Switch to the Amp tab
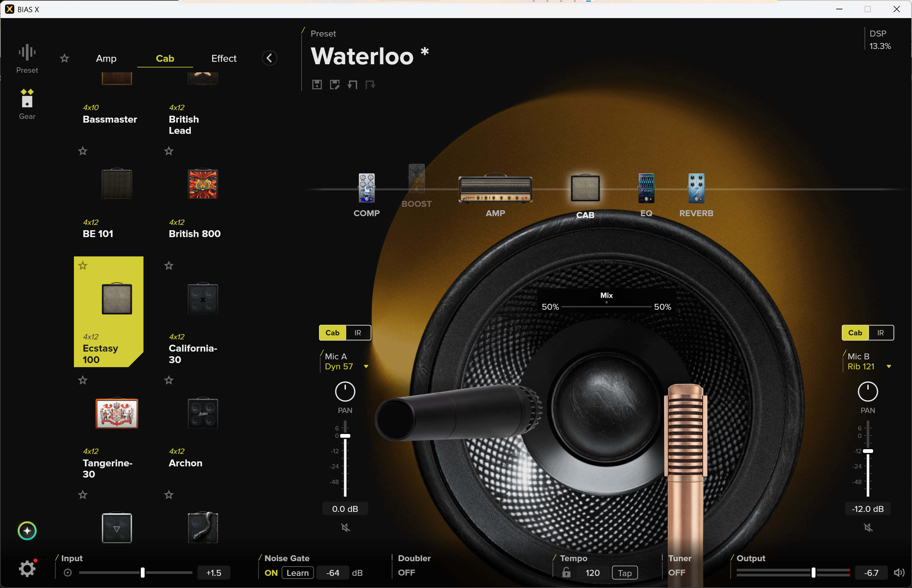This screenshot has height=588, width=912. pyautogui.click(x=106, y=58)
